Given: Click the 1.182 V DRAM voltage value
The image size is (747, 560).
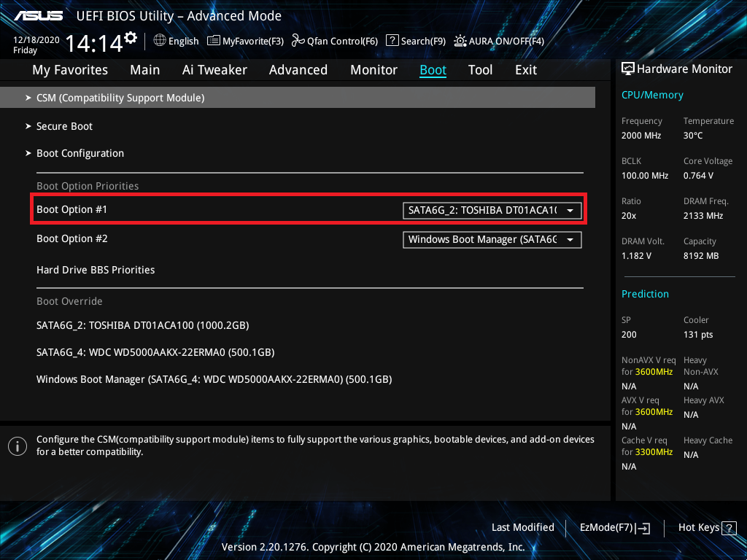Looking at the screenshot, I should (x=636, y=256).
